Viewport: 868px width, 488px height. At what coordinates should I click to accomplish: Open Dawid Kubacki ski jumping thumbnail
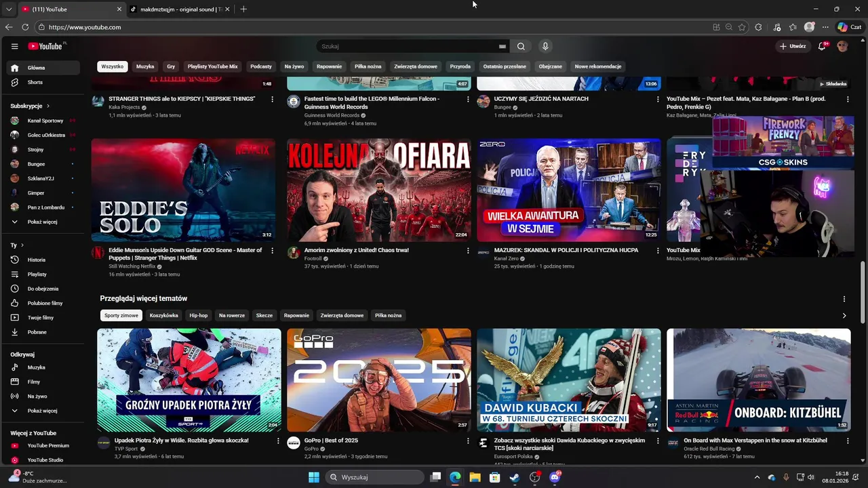point(569,380)
